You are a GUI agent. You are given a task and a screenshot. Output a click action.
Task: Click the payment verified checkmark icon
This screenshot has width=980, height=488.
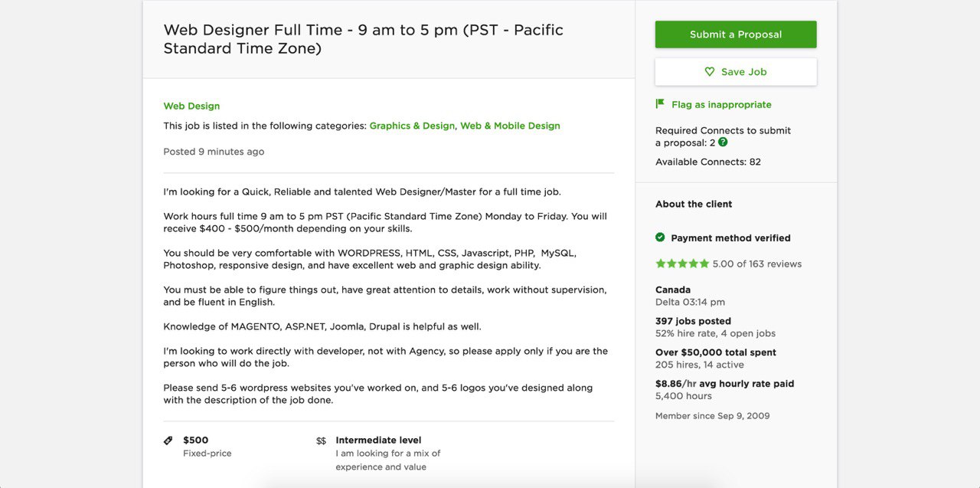tap(660, 237)
